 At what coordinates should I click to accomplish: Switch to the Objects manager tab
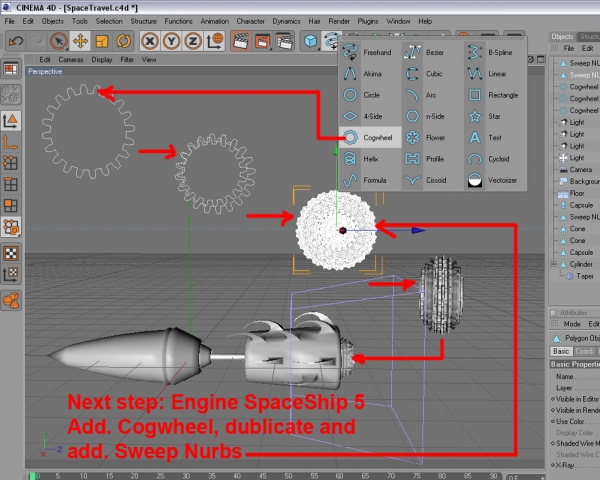[x=562, y=36]
